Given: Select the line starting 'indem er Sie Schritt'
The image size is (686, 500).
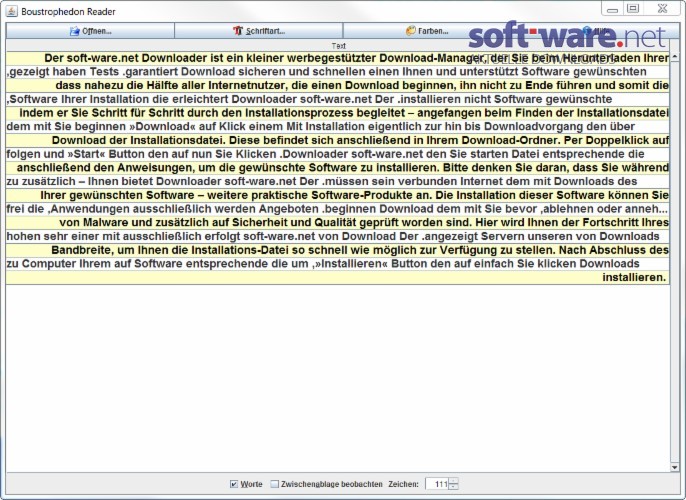Looking at the screenshot, I should 338,113.
